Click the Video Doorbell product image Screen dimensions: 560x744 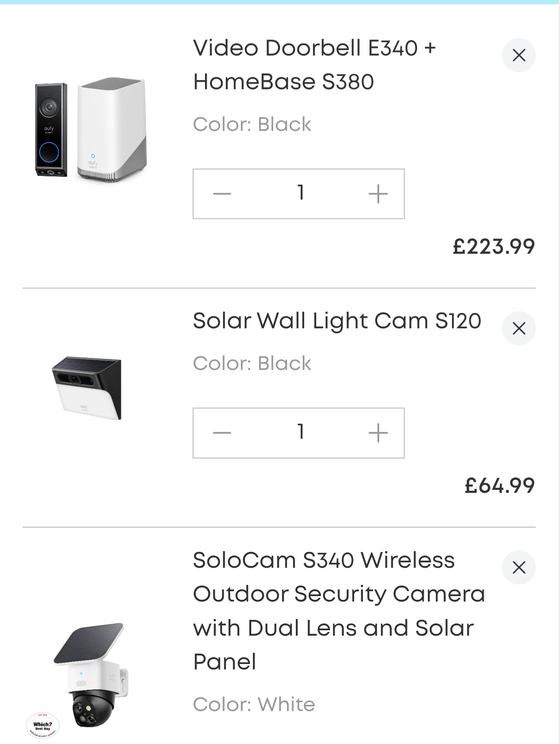[90, 129]
